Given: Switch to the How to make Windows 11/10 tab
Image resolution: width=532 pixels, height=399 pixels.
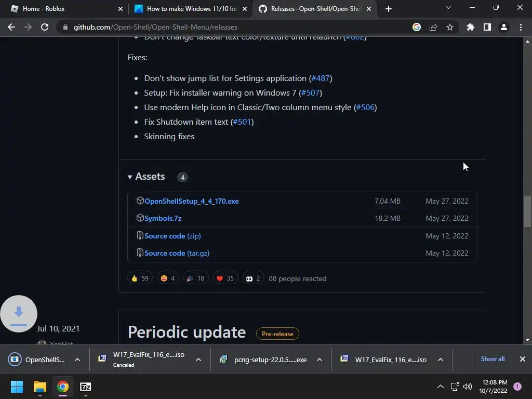Looking at the screenshot, I should pyautogui.click(x=190, y=9).
